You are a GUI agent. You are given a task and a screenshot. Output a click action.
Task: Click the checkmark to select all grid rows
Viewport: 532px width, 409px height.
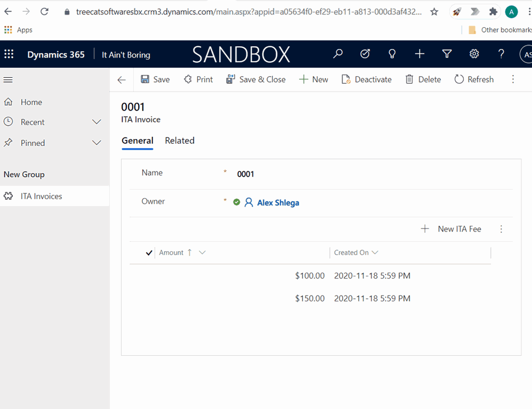tap(148, 252)
